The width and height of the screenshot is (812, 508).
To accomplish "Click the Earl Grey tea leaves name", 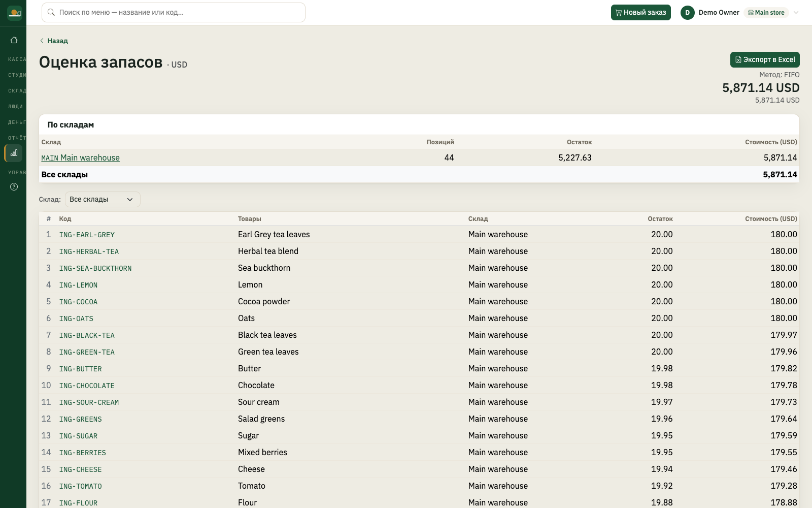I will point(274,234).
